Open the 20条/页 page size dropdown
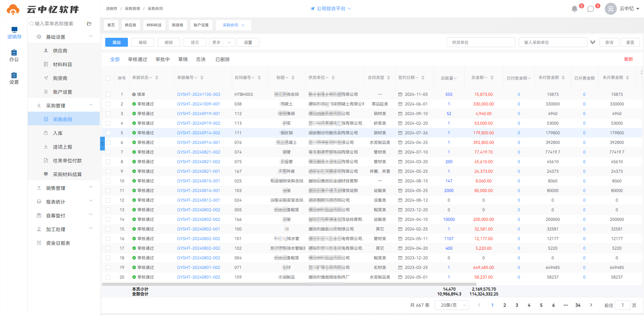The height and width of the screenshot is (315, 644). pos(452,305)
